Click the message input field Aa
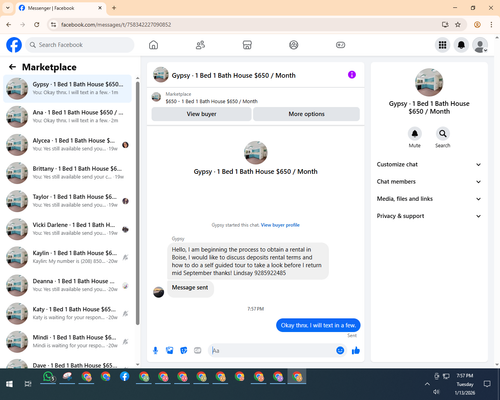 272,350
